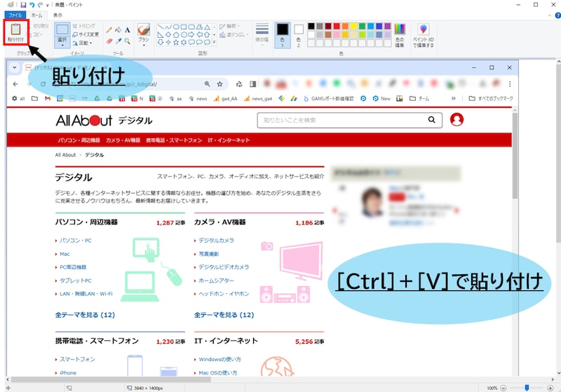
Task: Click 全テーマを見る (12) under パソコン・周辺機器
Action: coord(85,315)
